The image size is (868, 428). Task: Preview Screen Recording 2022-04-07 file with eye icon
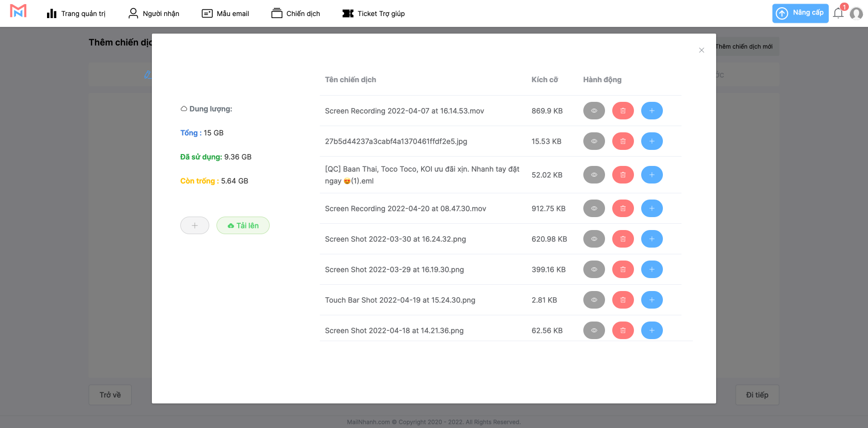pyautogui.click(x=594, y=111)
